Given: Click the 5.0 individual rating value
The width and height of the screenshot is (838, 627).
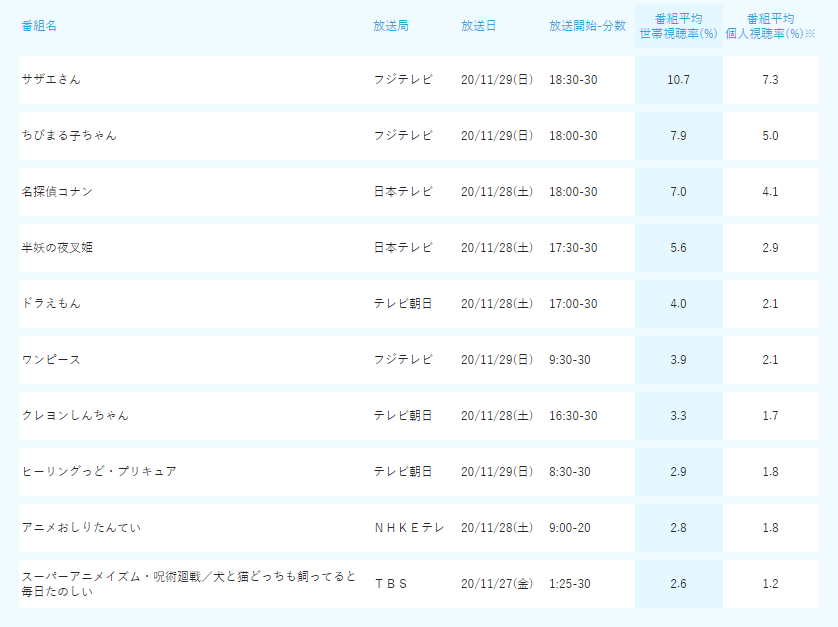Looking at the screenshot, I should (x=770, y=136).
